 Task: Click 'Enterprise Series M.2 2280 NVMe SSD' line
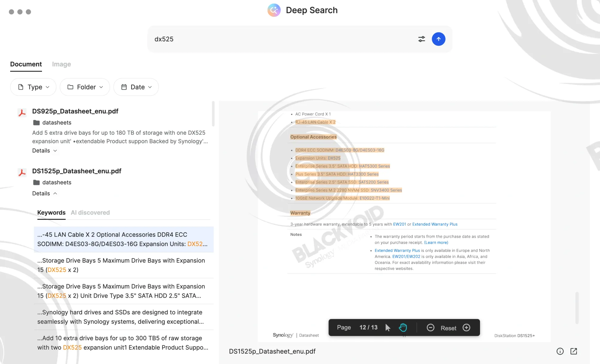click(348, 190)
